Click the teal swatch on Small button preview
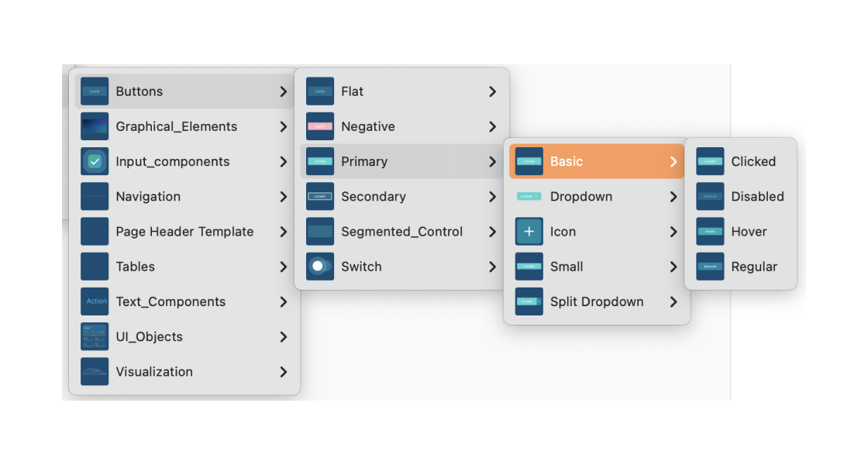This screenshot has width=868, height=465. tap(529, 267)
